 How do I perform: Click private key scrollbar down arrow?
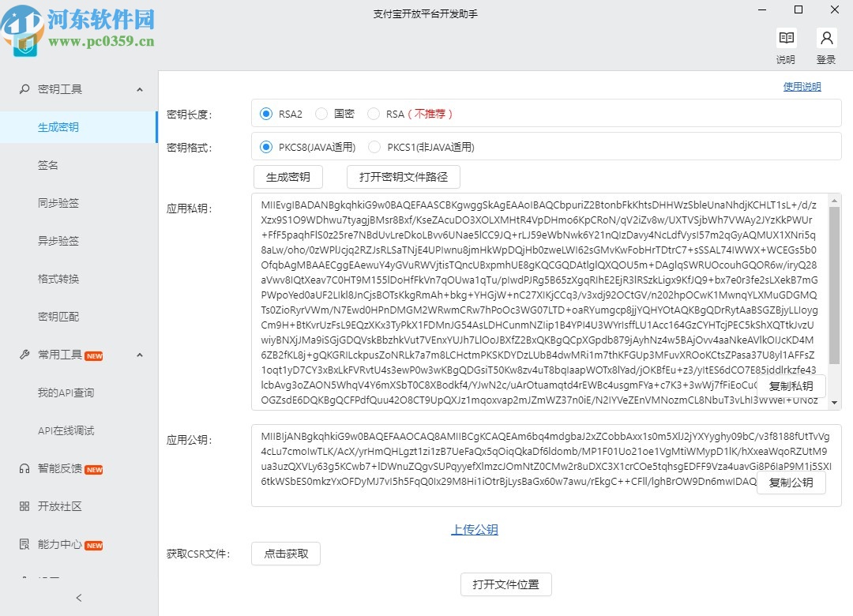pyautogui.click(x=834, y=404)
